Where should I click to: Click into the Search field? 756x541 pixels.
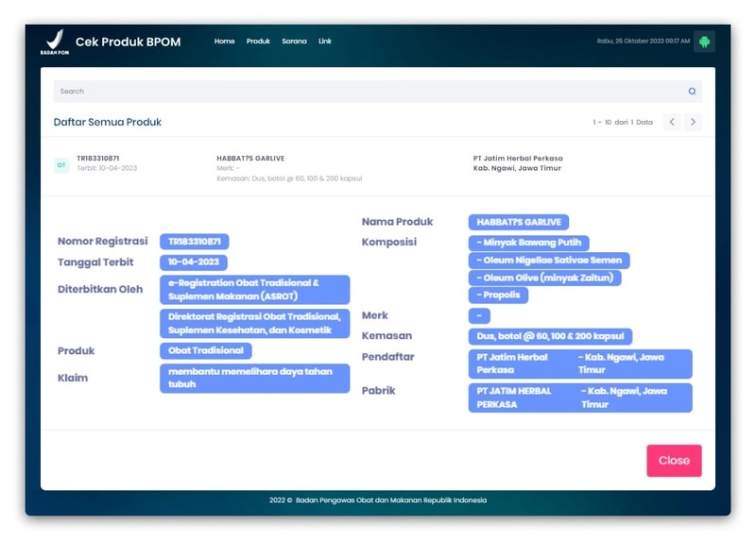[377, 91]
